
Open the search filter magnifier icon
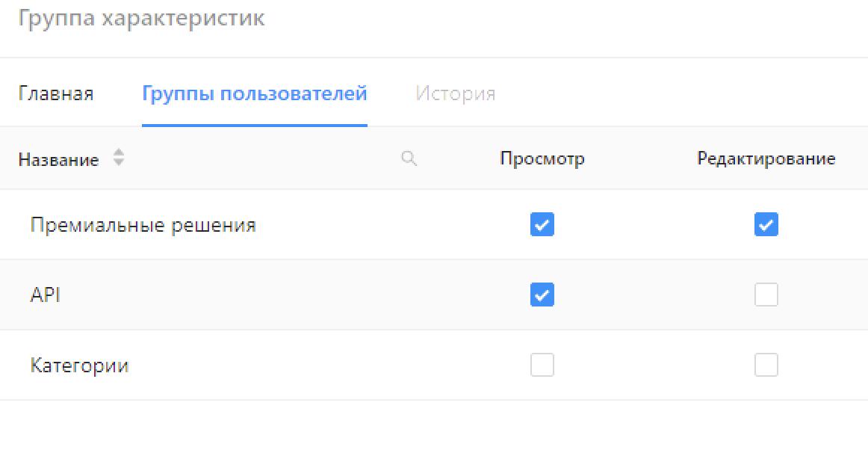(409, 158)
